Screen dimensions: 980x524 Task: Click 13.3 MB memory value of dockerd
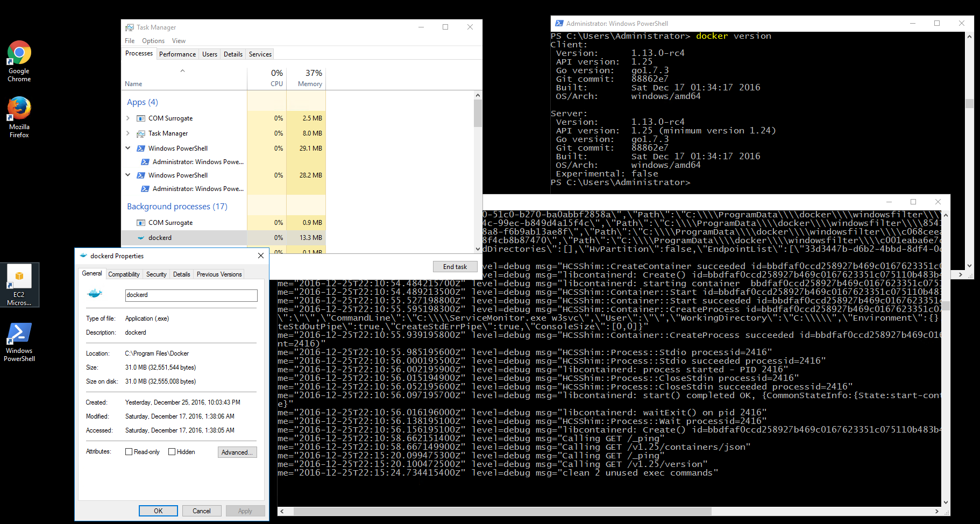pyautogui.click(x=311, y=238)
